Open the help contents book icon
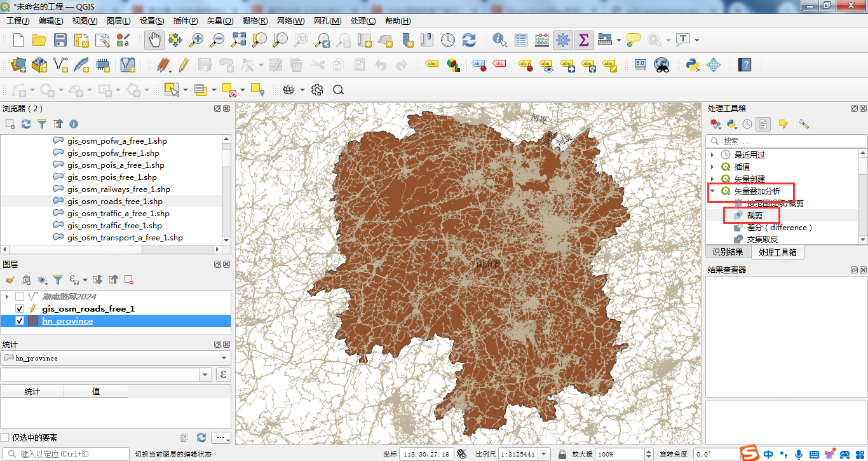 (x=744, y=65)
